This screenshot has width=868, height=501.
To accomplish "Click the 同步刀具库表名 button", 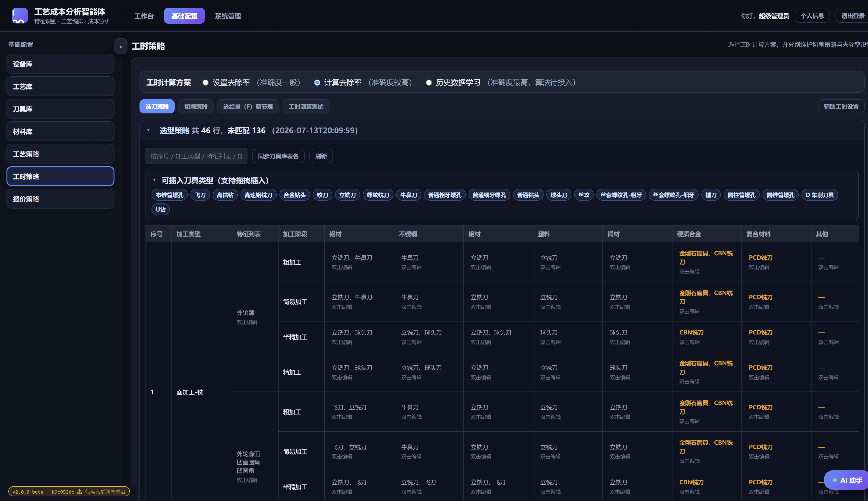I will (278, 156).
